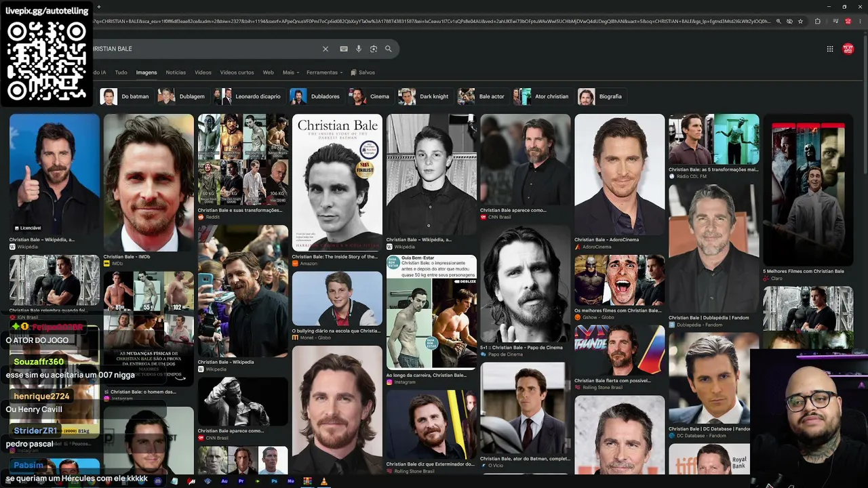Bookmark this page with the star icon
Viewport: 868px width, 488px height.
(801, 21)
